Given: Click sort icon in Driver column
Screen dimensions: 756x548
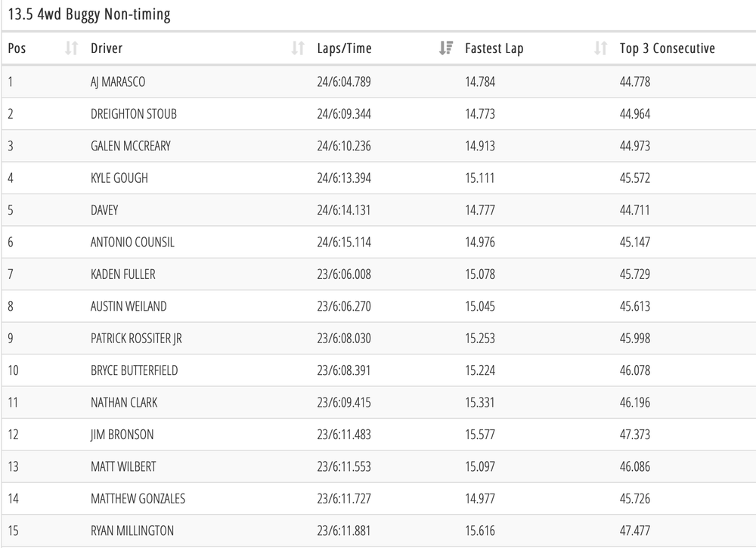Looking at the screenshot, I should pyautogui.click(x=298, y=48).
